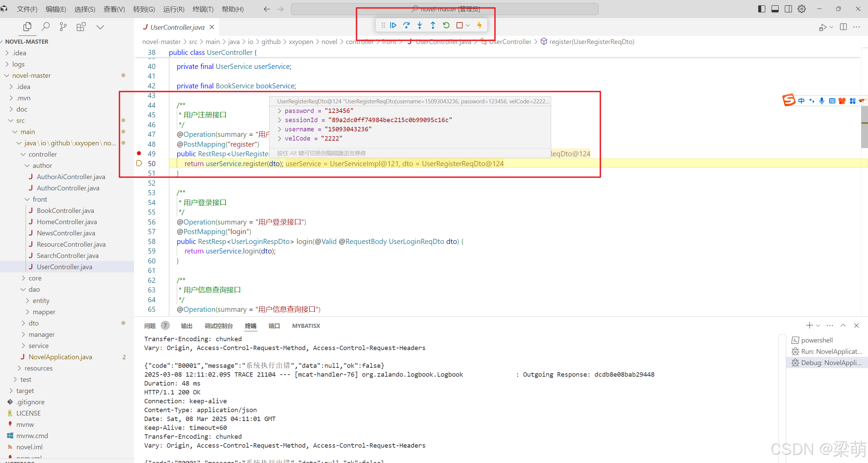Expand the service folder in explorer

(x=39, y=346)
